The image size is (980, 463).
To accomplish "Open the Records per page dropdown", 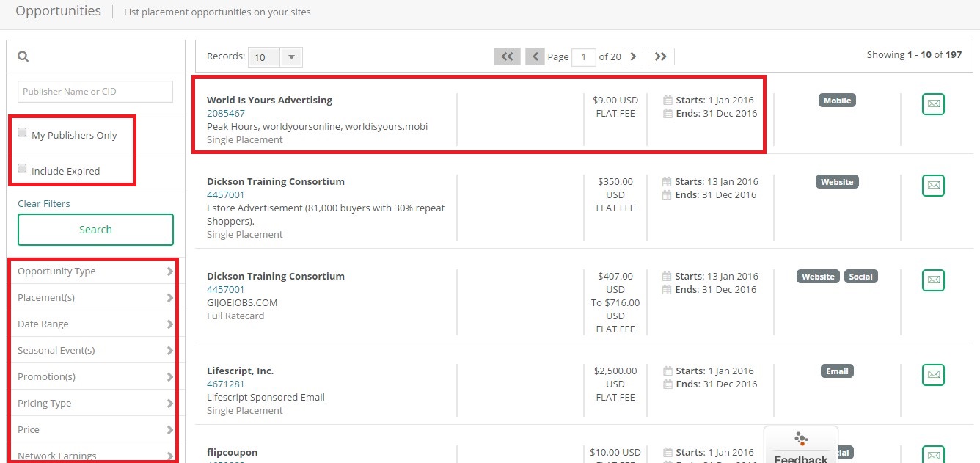I will pyautogui.click(x=275, y=57).
